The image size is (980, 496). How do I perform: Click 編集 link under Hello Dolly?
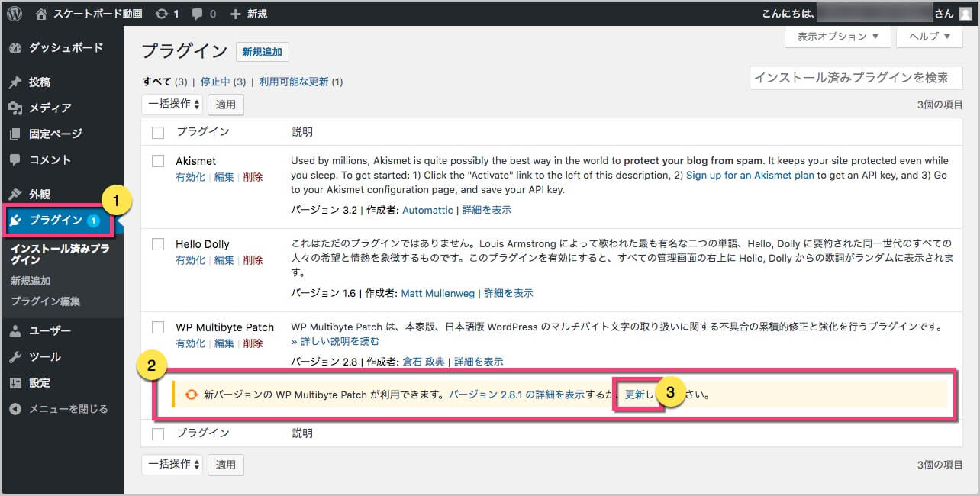(224, 260)
